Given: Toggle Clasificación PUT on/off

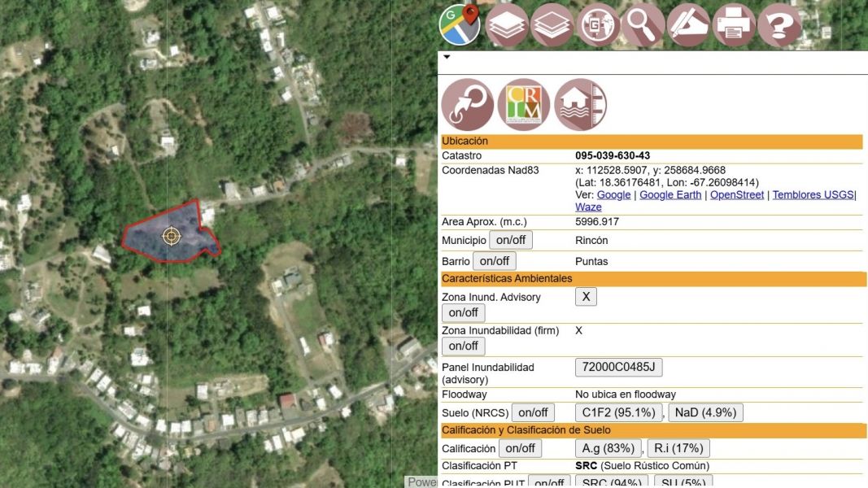Looking at the screenshot, I should pyautogui.click(x=549, y=482).
